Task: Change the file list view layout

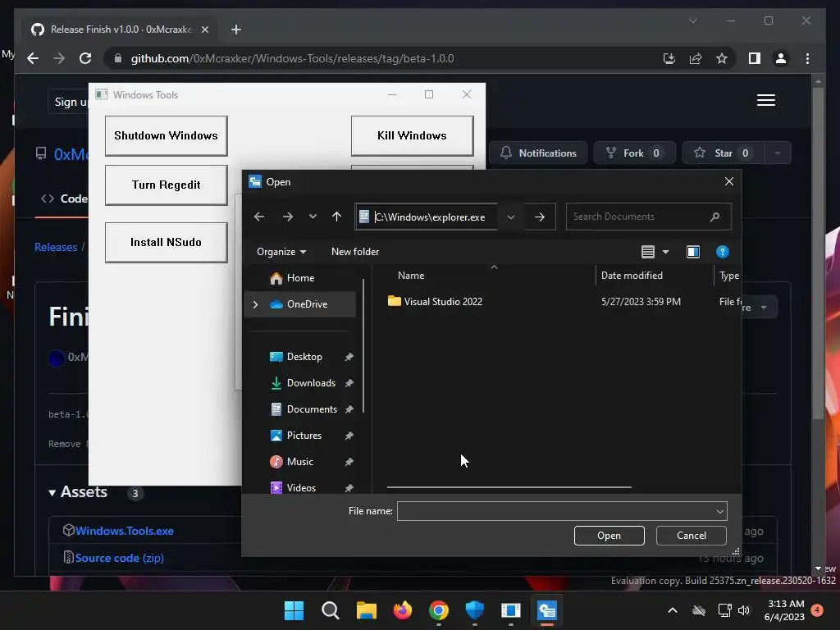Action: coord(648,252)
